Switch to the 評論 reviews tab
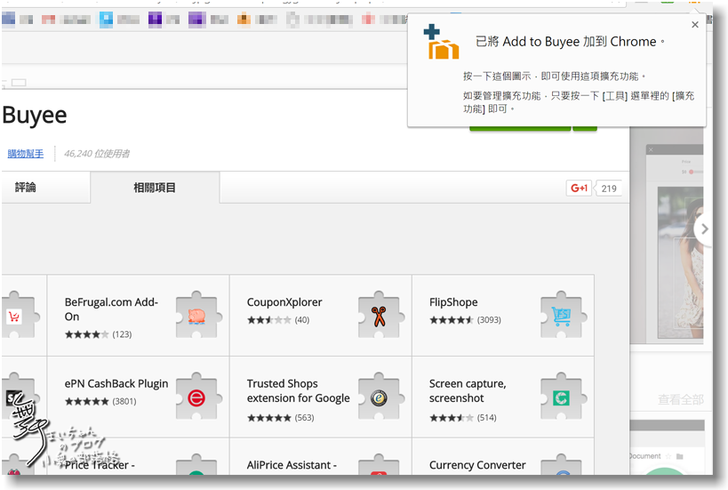Viewport: 728px width, 490px height. point(26,187)
